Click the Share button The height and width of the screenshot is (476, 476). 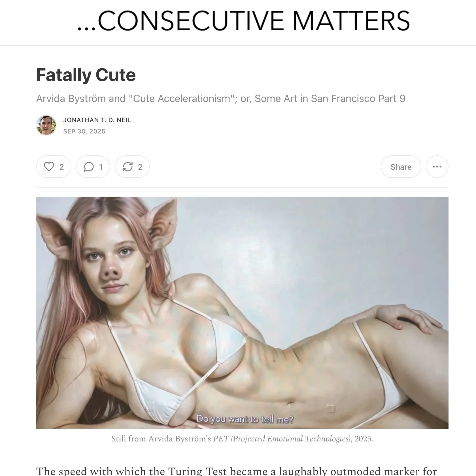pos(401,167)
